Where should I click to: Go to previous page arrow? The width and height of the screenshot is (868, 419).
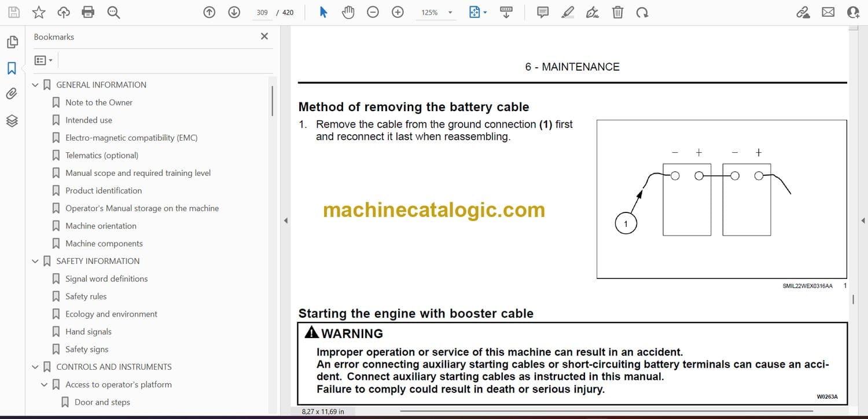coord(209,12)
